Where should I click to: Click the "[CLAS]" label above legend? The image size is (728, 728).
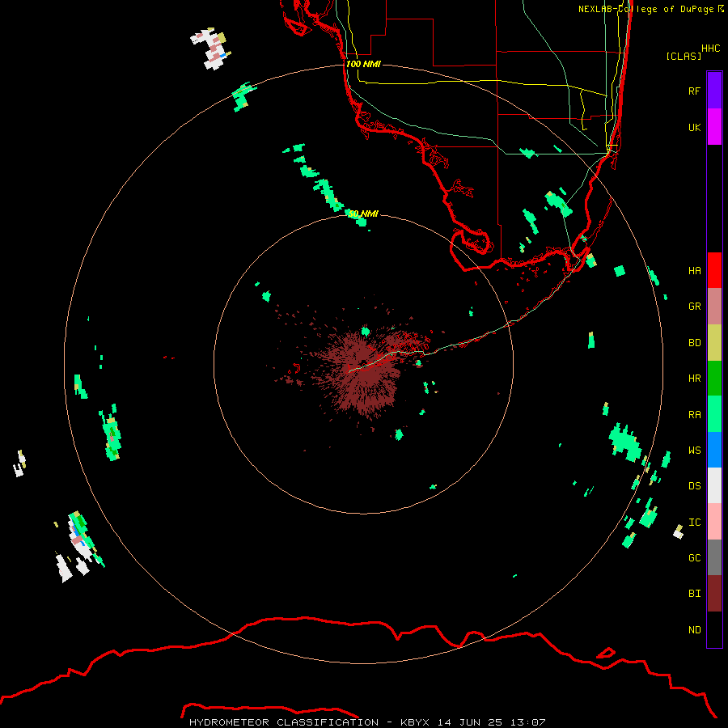coord(684,56)
